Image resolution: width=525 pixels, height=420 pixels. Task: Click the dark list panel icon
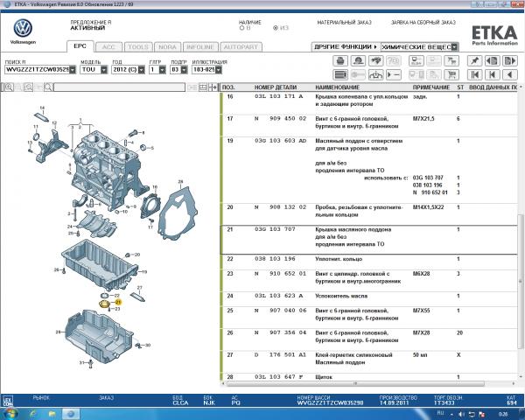click(x=340, y=74)
